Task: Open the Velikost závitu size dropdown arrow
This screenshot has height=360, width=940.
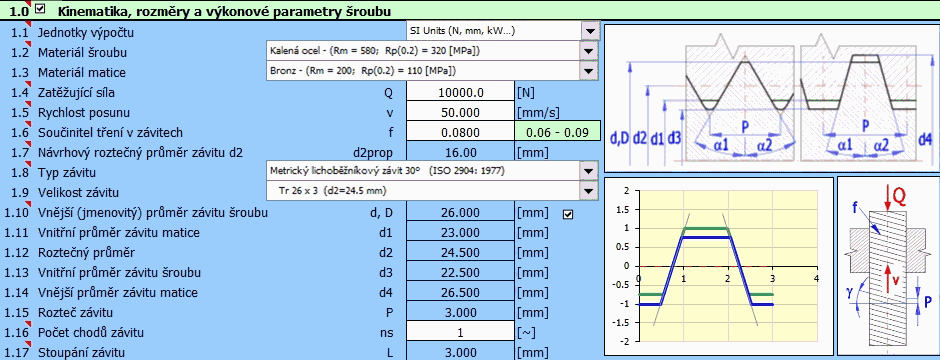Action: click(590, 192)
